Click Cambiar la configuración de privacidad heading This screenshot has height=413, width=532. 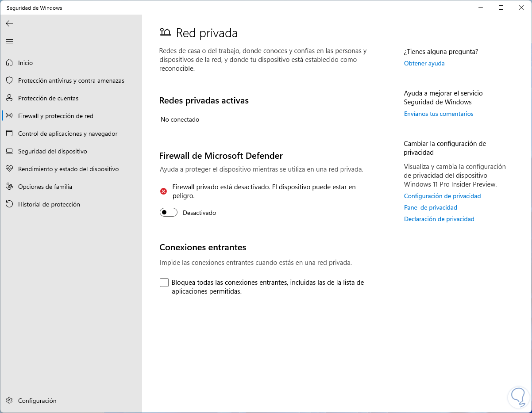[445, 148]
